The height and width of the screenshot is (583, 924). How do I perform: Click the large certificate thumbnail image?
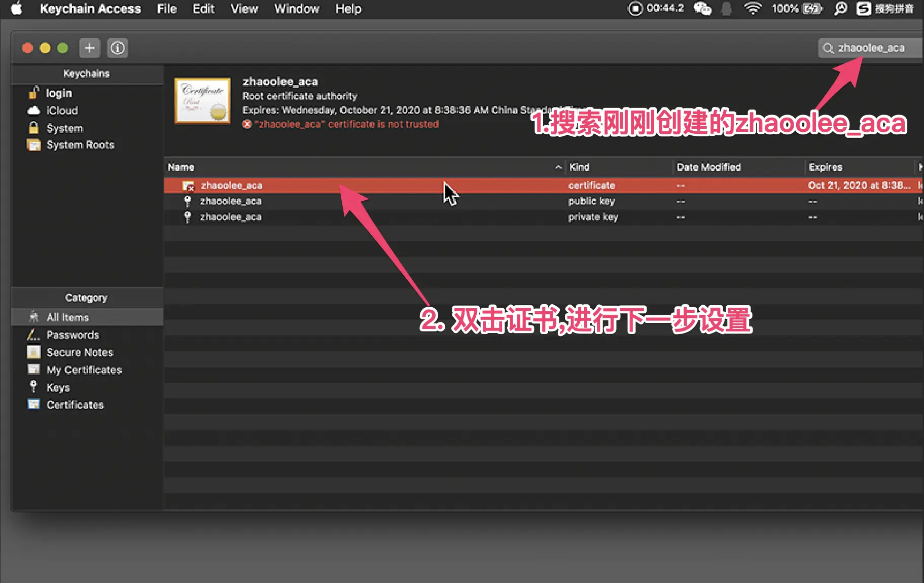[202, 100]
